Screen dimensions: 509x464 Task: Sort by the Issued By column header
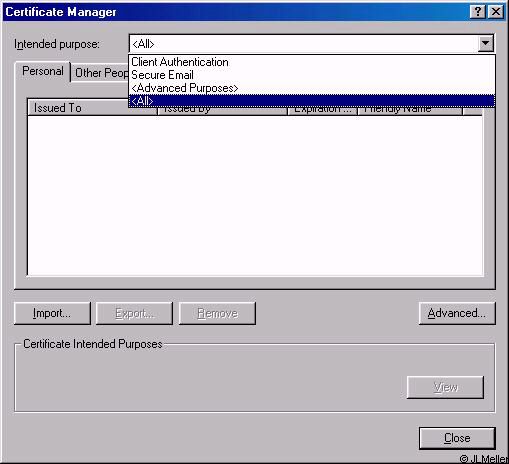tap(222, 111)
